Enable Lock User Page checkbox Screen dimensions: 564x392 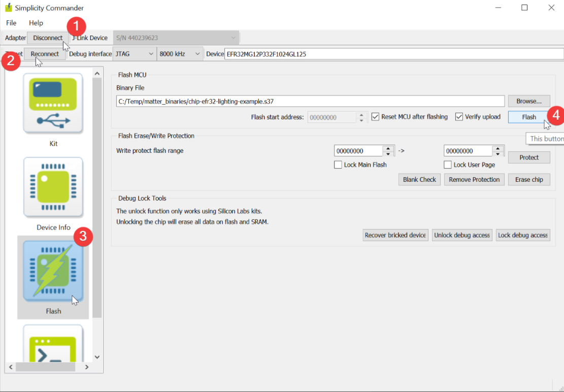click(x=447, y=165)
